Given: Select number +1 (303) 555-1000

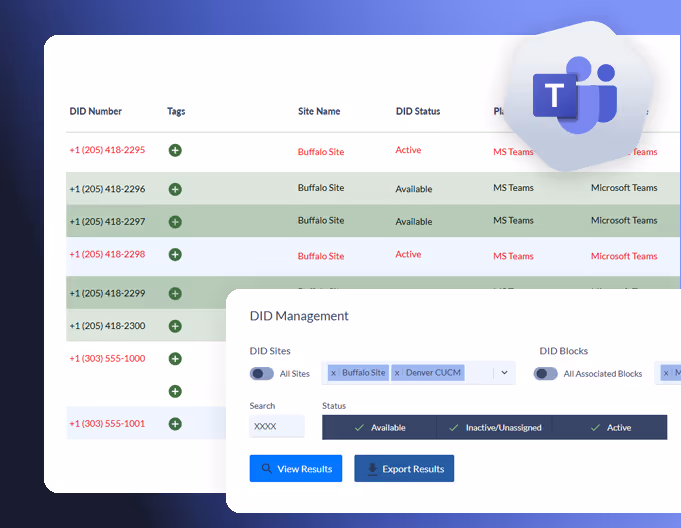Looking at the screenshot, I should pos(107,358).
